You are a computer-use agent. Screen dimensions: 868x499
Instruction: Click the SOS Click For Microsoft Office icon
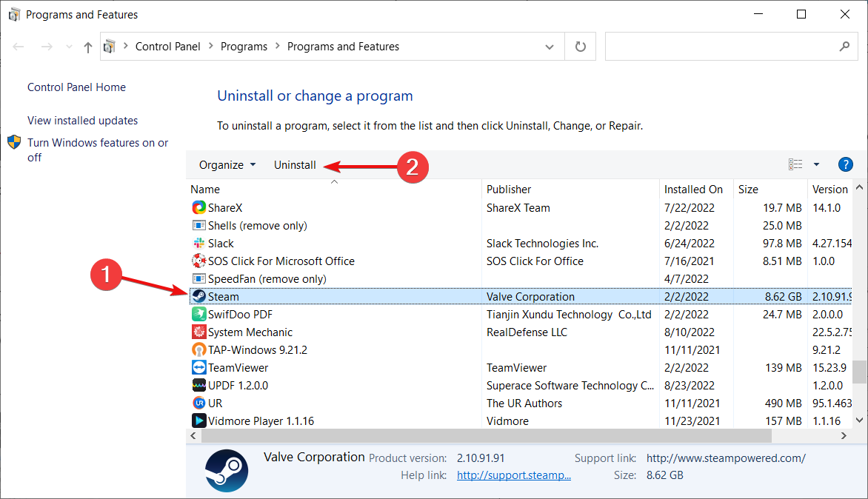198,261
